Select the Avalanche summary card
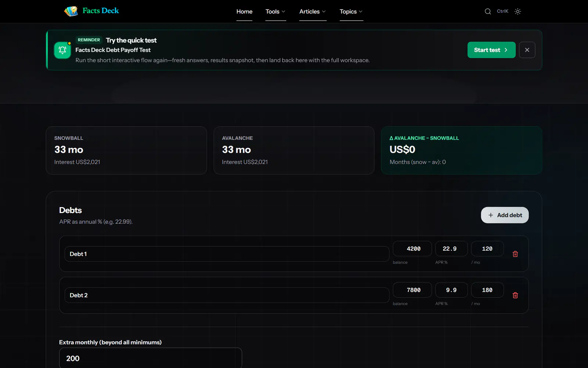The width and height of the screenshot is (588, 368). point(294,151)
